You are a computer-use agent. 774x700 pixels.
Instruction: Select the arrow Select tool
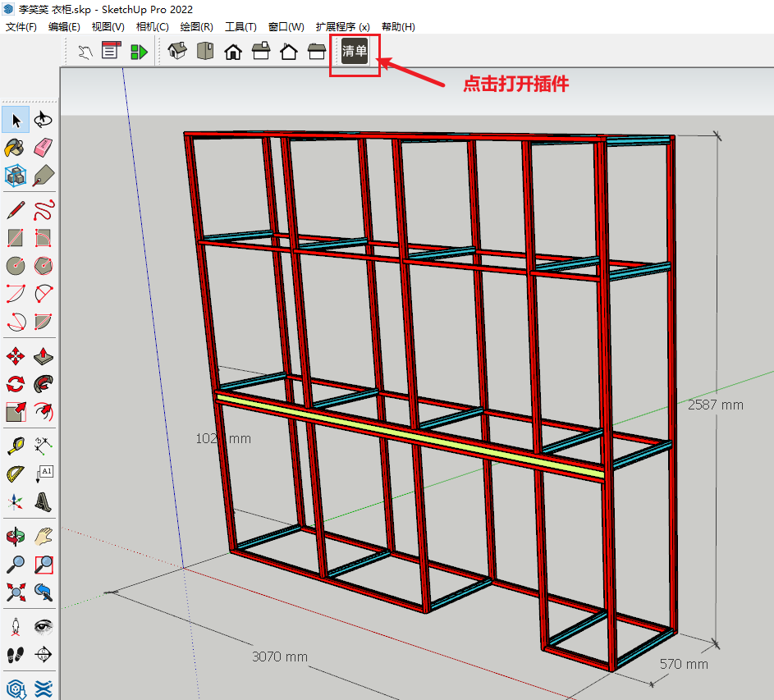pyautogui.click(x=16, y=121)
